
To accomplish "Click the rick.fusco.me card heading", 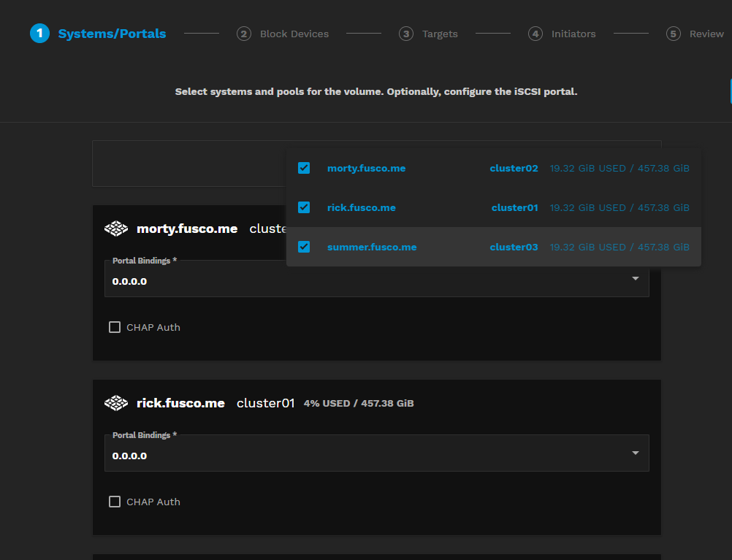I will click(x=180, y=403).
